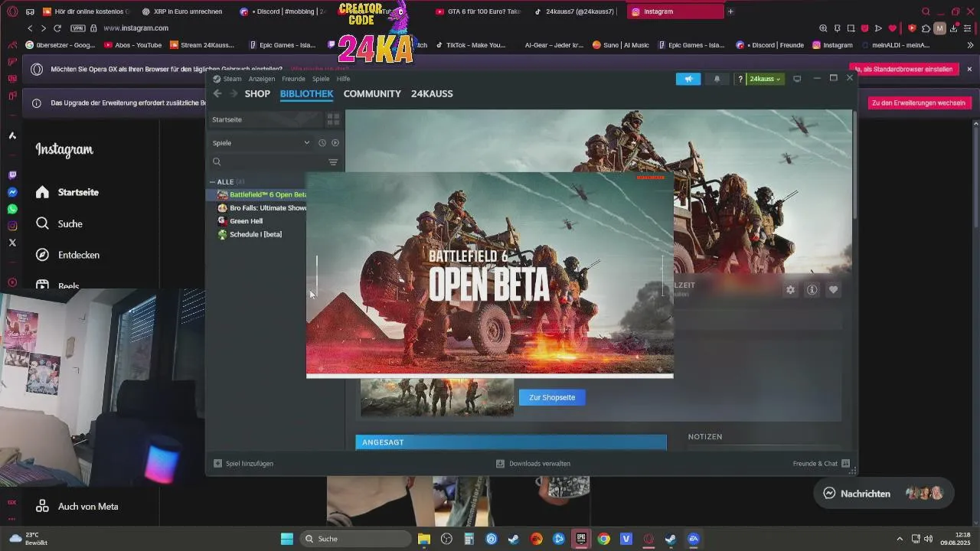
Task: Click Zur Shopseite button
Action: [x=552, y=397]
